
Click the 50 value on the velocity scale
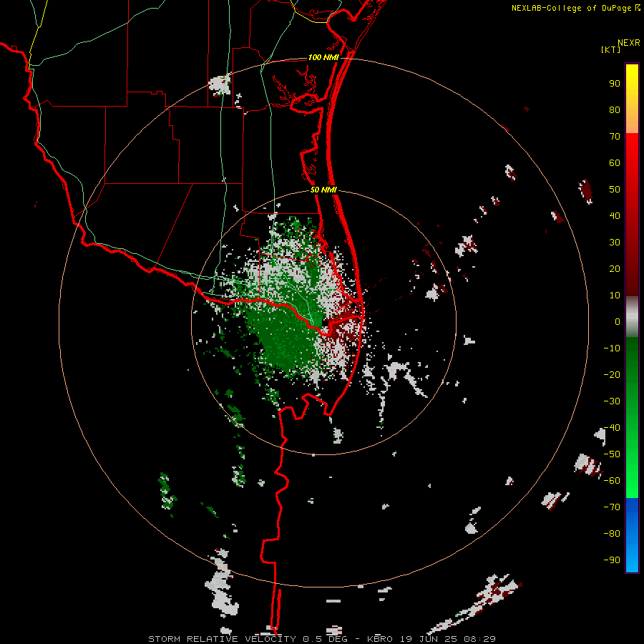click(615, 190)
